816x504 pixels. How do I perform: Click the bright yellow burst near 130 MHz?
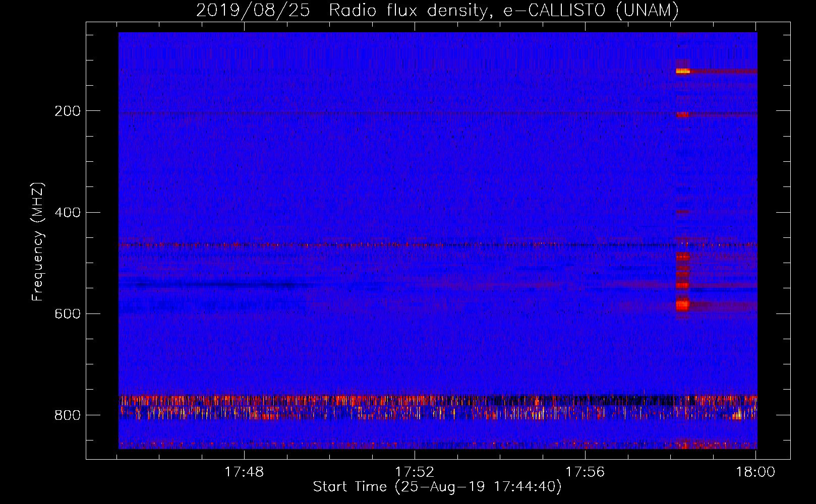(682, 71)
